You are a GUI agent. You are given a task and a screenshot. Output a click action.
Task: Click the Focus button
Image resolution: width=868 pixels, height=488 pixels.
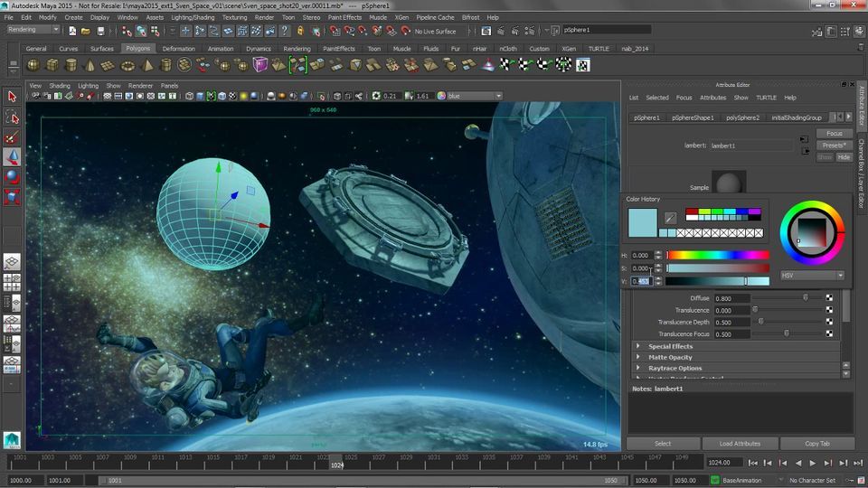point(835,134)
